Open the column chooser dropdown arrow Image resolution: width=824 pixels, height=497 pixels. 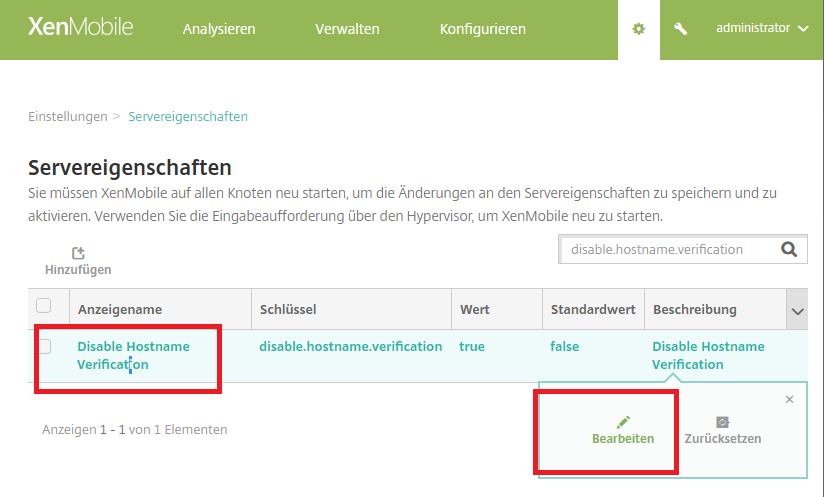797,311
